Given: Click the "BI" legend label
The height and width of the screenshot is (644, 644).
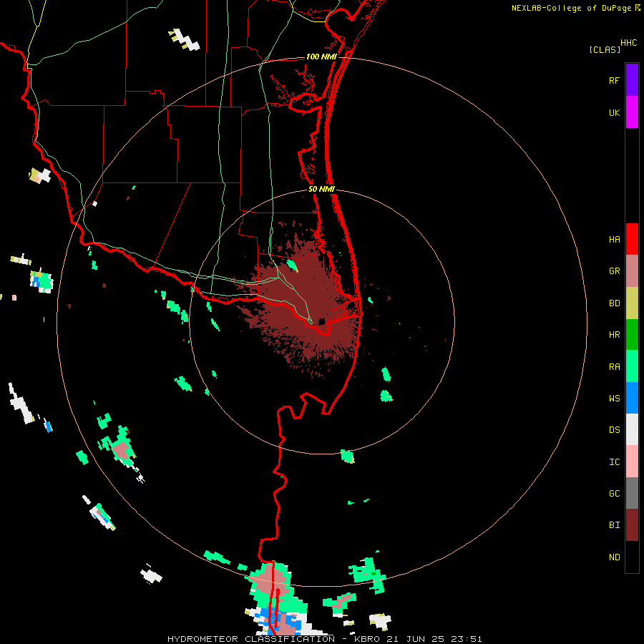Looking at the screenshot, I should (614, 525).
